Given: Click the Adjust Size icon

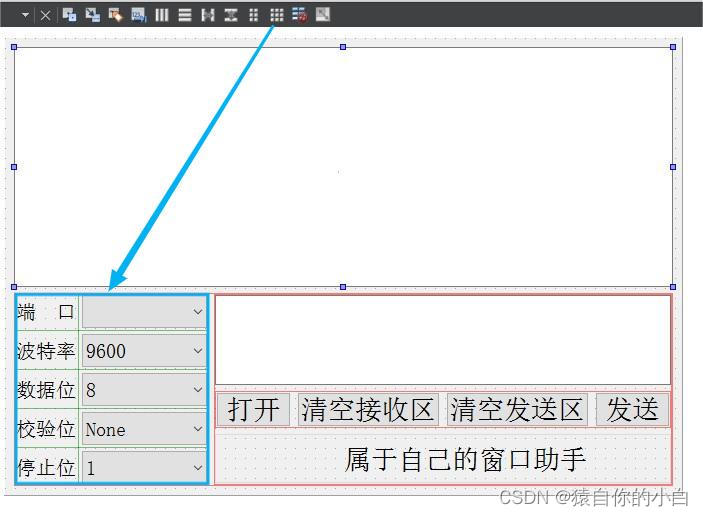Looking at the screenshot, I should (x=323, y=15).
